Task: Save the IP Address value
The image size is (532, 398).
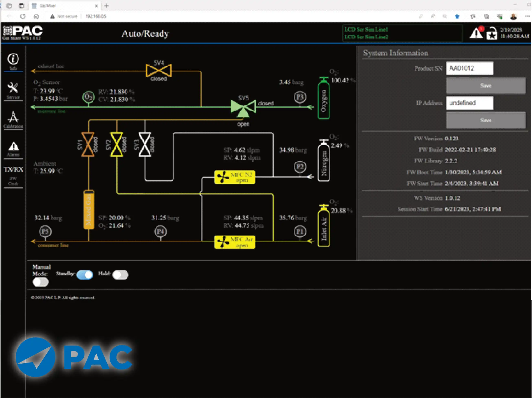Action: [x=486, y=120]
